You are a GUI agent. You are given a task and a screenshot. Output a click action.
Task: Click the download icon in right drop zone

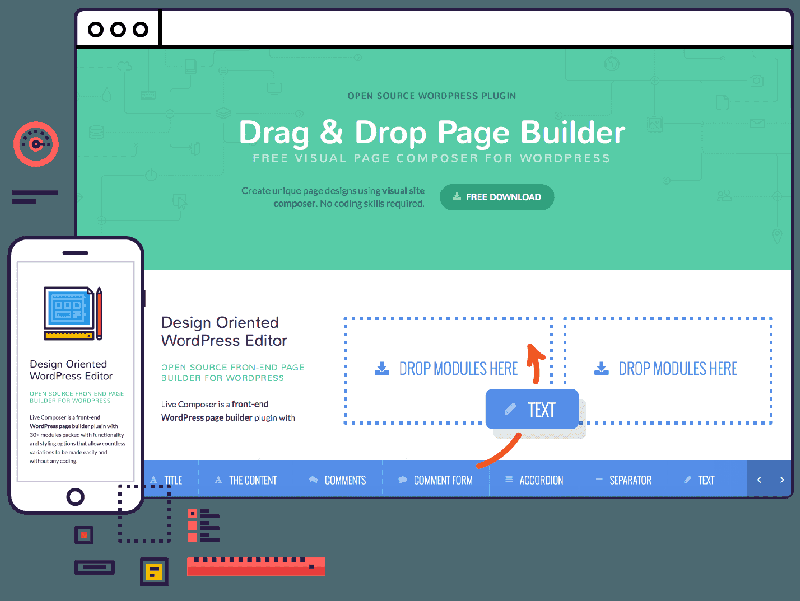(x=602, y=368)
